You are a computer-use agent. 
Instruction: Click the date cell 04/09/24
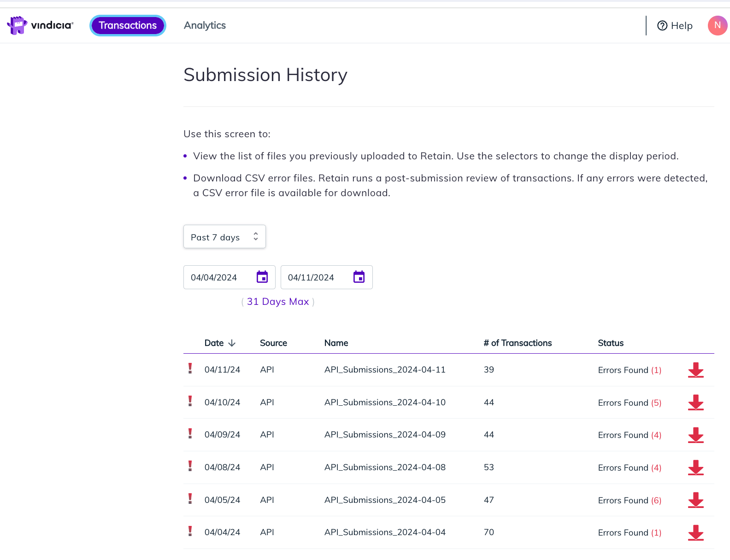point(222,435)
